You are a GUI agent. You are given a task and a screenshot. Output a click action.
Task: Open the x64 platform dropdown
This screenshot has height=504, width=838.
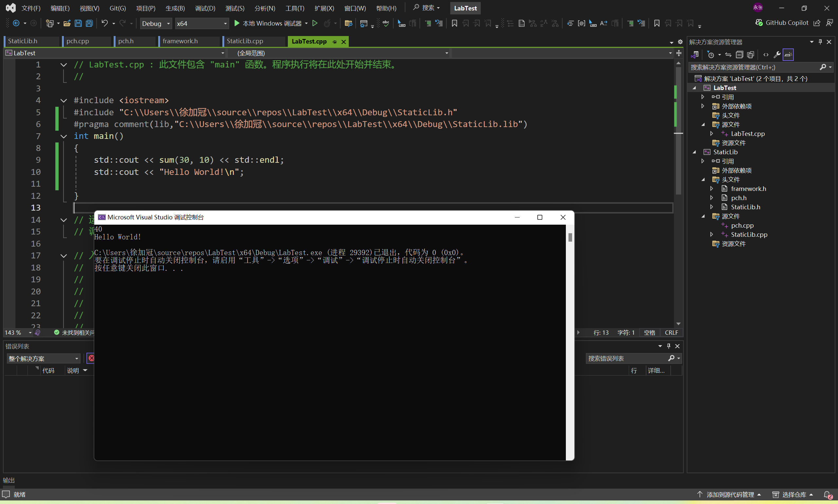pyautogui.click(x=202, y=24)
